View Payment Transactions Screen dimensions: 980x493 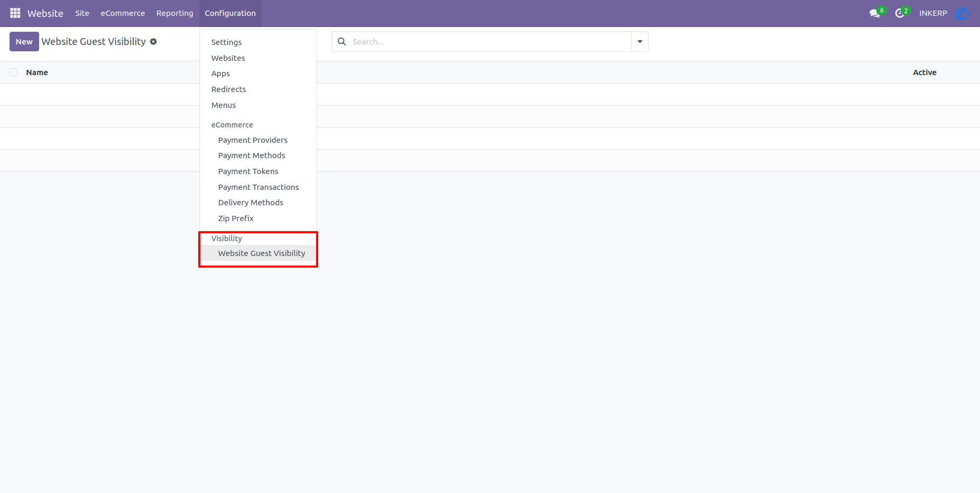tap(258, 187)
